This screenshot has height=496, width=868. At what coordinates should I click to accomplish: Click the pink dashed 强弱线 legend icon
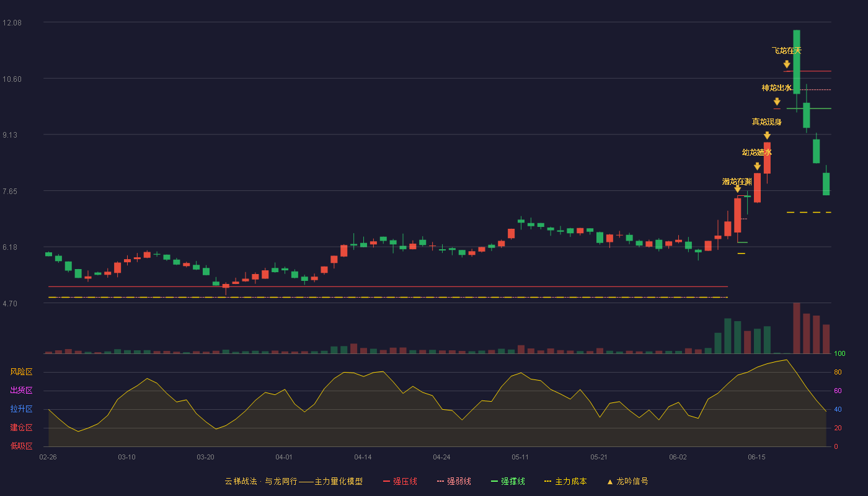441,481
